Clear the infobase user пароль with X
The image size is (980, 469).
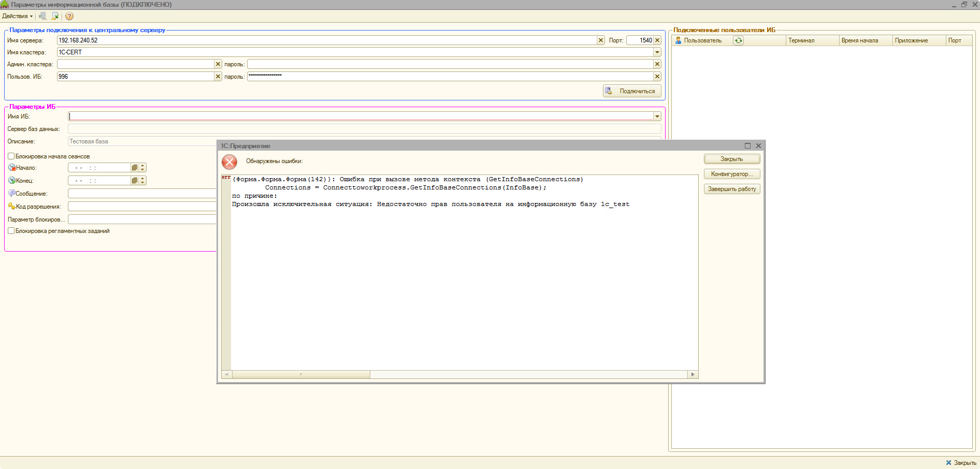point(657,77)
